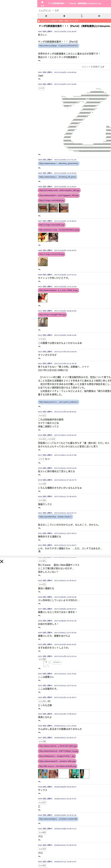Follow the >>16 anchor in post 0020
Image resolution: width=111 pixels, height=868 pixels.
coord(42,500)
